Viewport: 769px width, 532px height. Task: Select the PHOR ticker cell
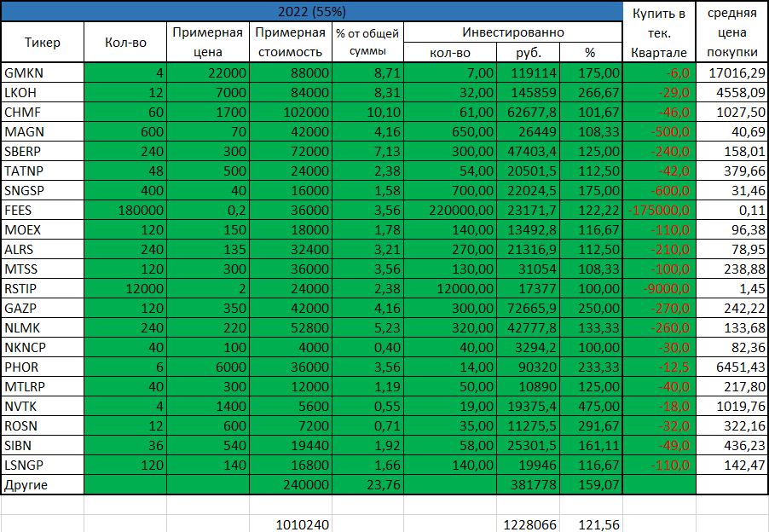[x=43, y=367]
